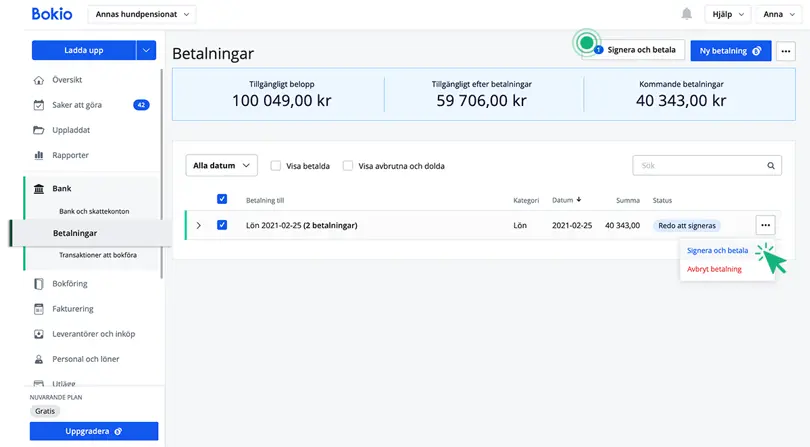This screenshot has height=447, width=810.
Task: Open Personal och löner in the sidebar
Action: (x=86, y=359)
